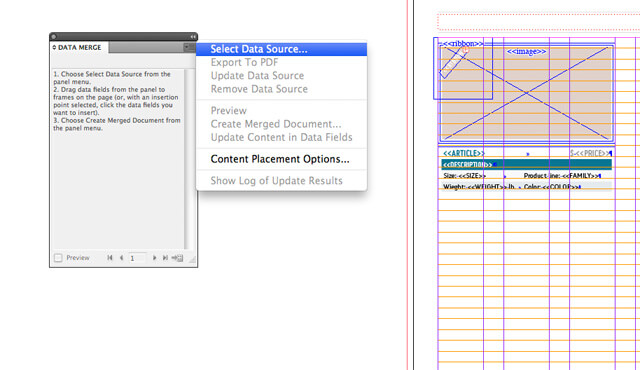Image resolution: width=640 pixels, height=370 pixels.
Task: Click Update Data Source menu entry
Action: click(x=281, y=76)
